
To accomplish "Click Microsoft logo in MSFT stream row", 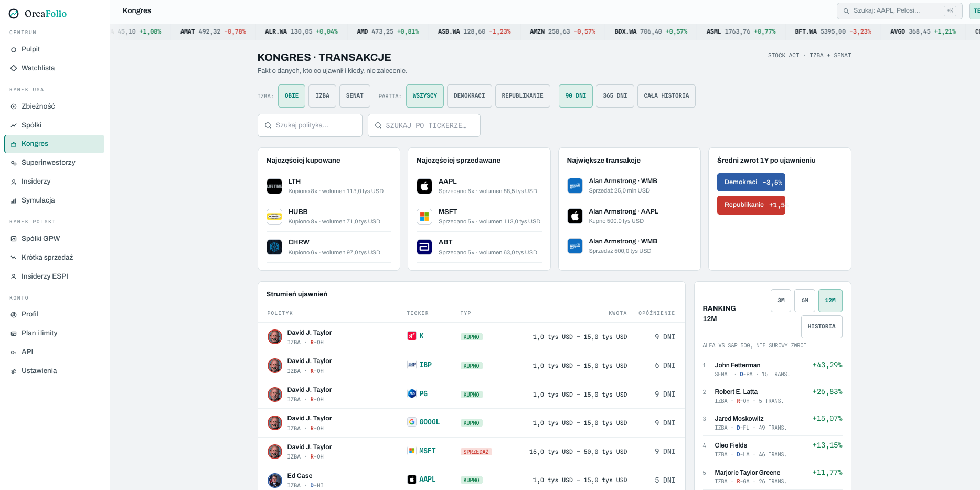I will coord(412,451).
